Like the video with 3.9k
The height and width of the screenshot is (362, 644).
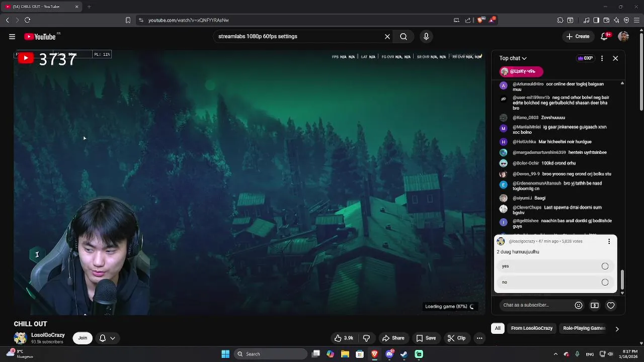344,338
